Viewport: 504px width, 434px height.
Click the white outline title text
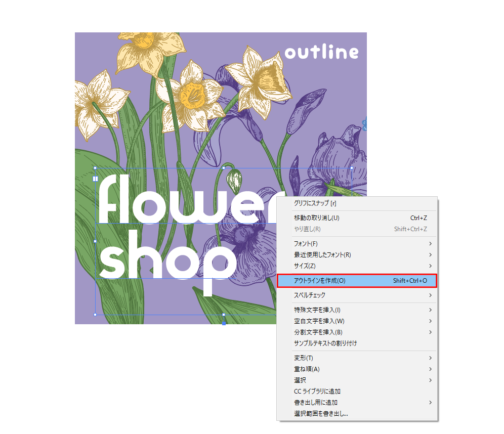[322, 52]
